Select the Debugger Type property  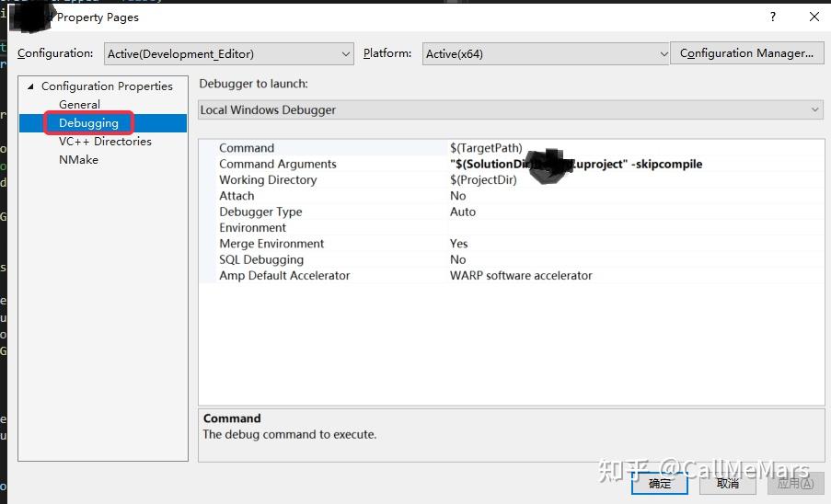pyautogui.click(x=260, y=212)
